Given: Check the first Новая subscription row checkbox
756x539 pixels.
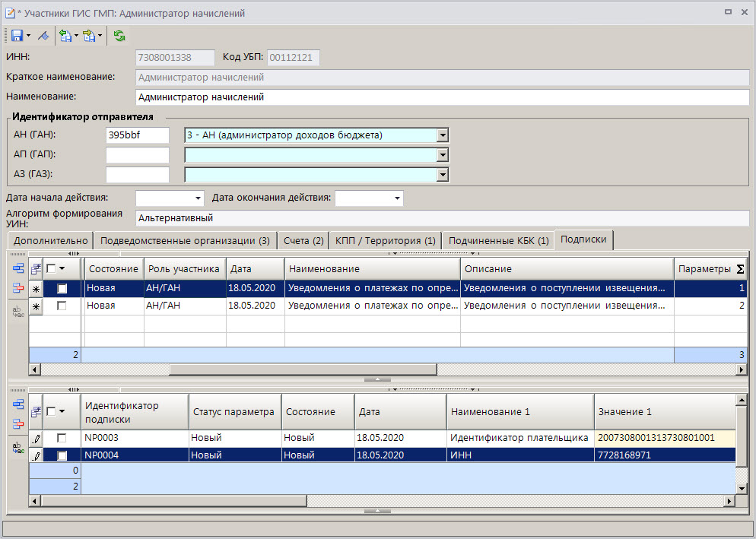Looking at the screenshot, I should click(x=62, y=289).
